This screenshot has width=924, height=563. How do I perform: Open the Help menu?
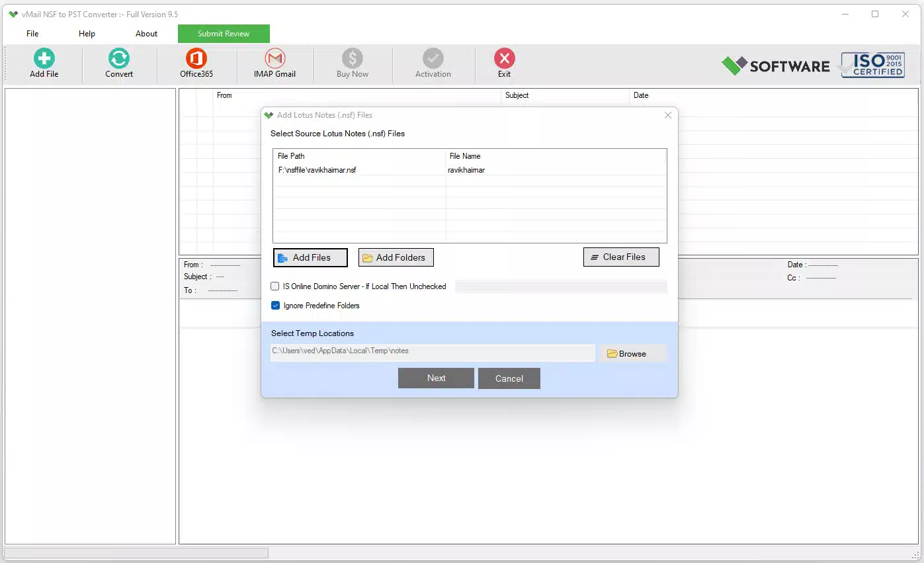point(87,34)
